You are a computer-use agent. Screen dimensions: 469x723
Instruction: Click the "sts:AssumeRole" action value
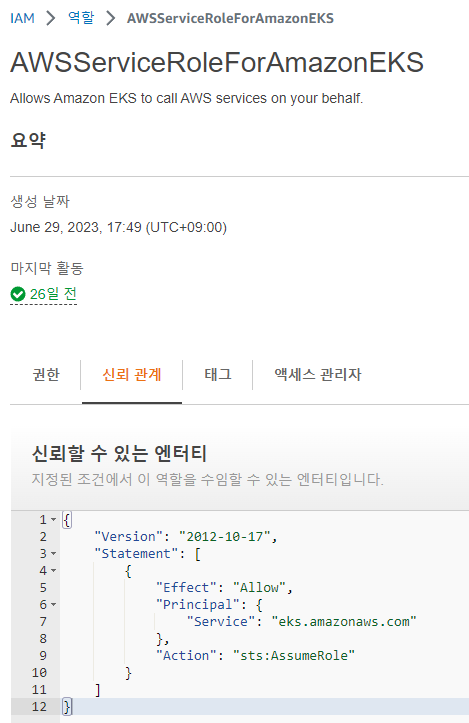(x=294, y=656)
